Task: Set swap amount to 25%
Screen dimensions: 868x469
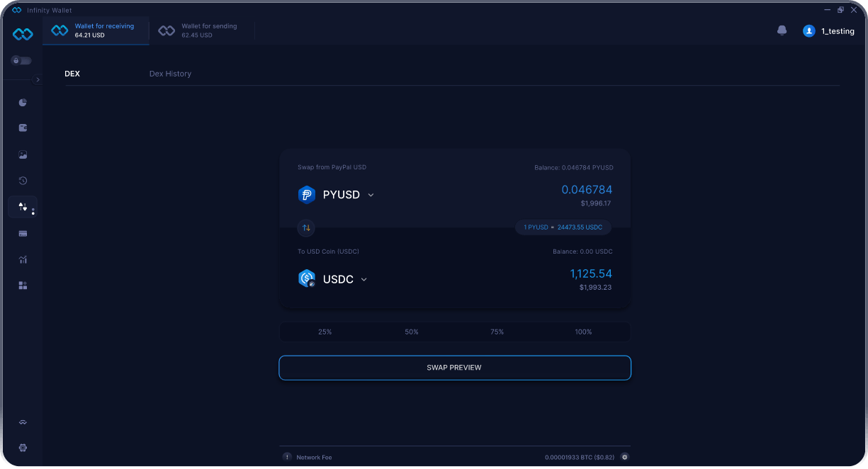Action: coord(325,332)
